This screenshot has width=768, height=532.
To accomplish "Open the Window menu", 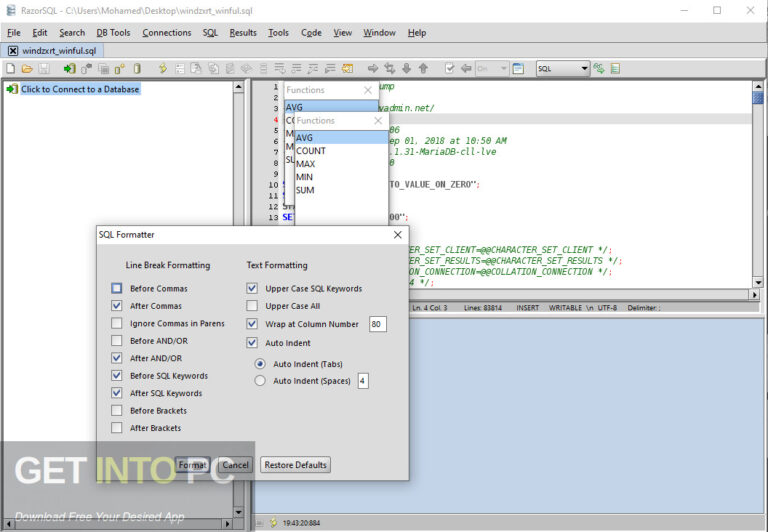I will [379, 33].
